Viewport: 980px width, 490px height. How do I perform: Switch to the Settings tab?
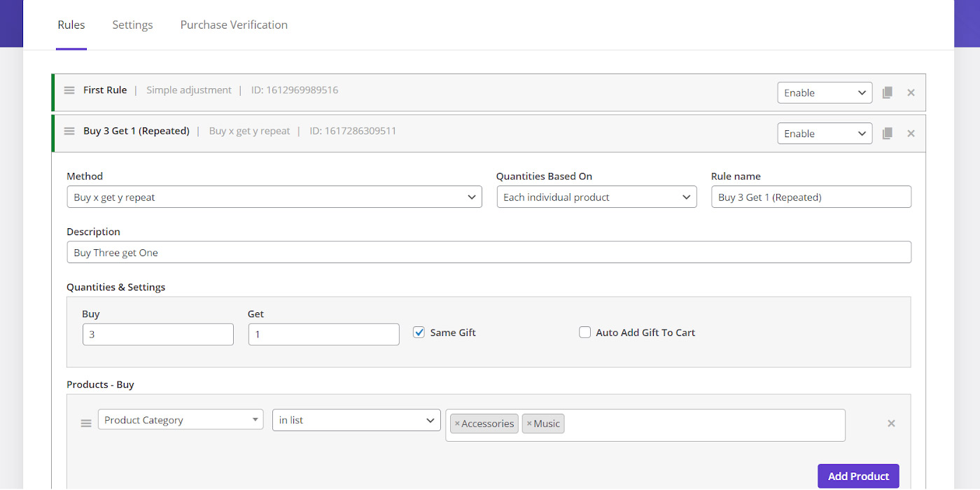132,24
